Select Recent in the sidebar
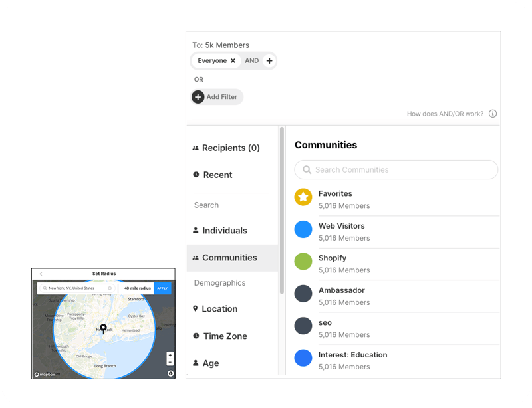The height and width of the screenshot is (408, 532). point(217,175)
